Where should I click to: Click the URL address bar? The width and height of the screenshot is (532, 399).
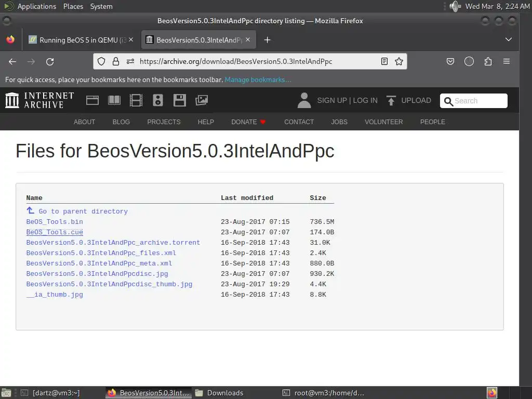point(250,61)
